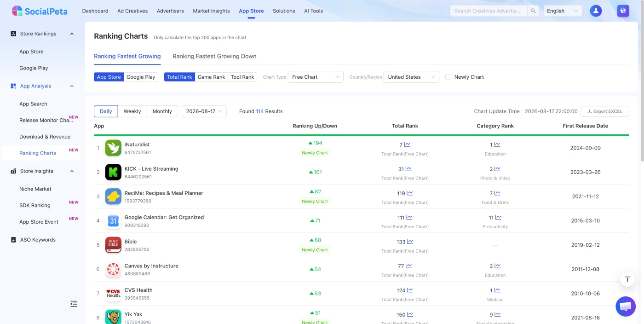View Google Calendar total rank trend chart

[409, 217]
